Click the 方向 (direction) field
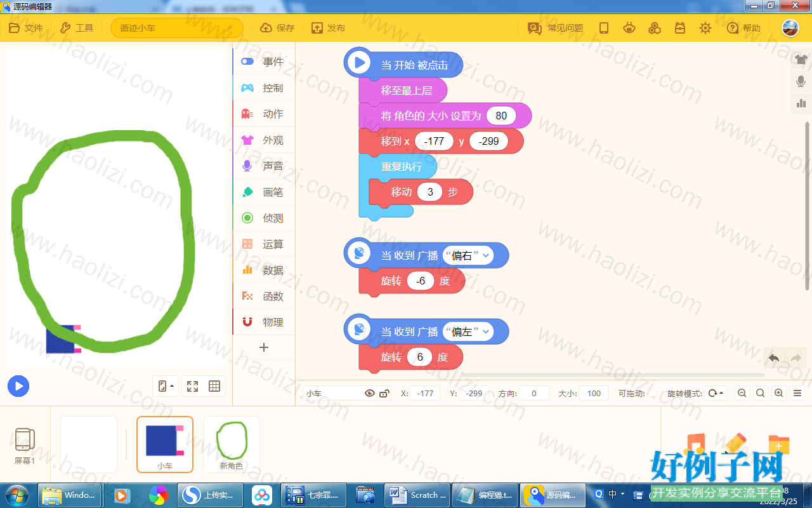 (534, 394)
